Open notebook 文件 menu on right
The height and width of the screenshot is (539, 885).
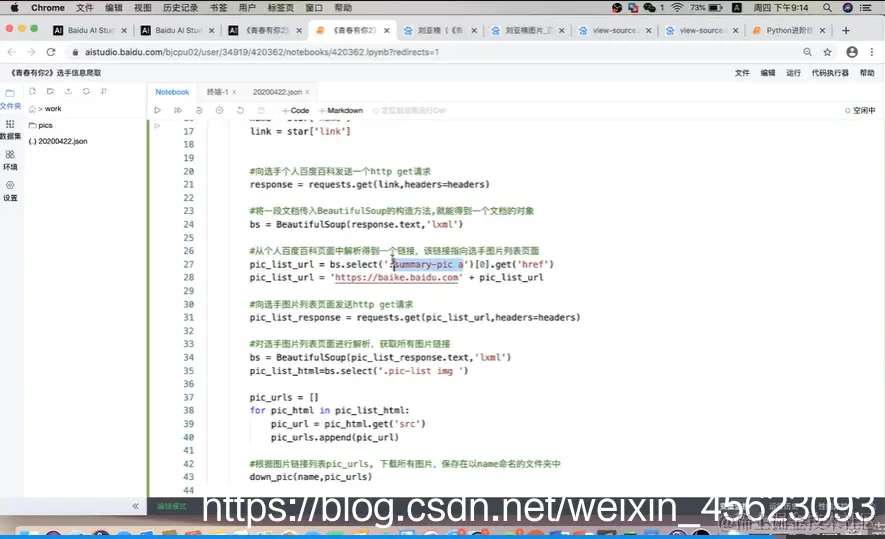pos(742,73)
